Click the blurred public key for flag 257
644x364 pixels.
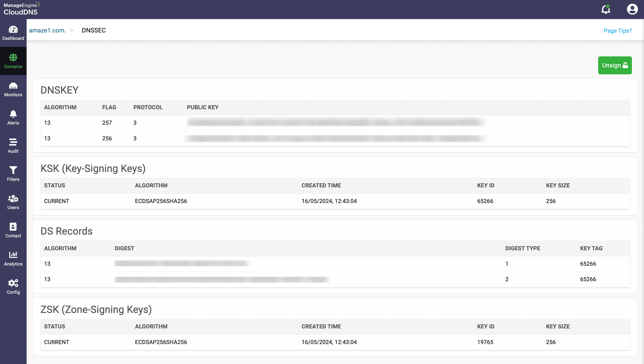(336, 122)
